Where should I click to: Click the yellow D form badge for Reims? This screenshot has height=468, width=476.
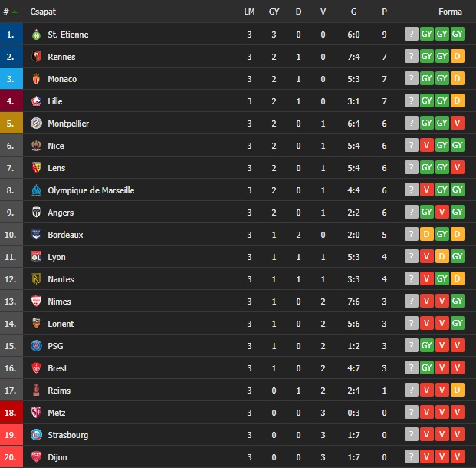pos(457,390)
